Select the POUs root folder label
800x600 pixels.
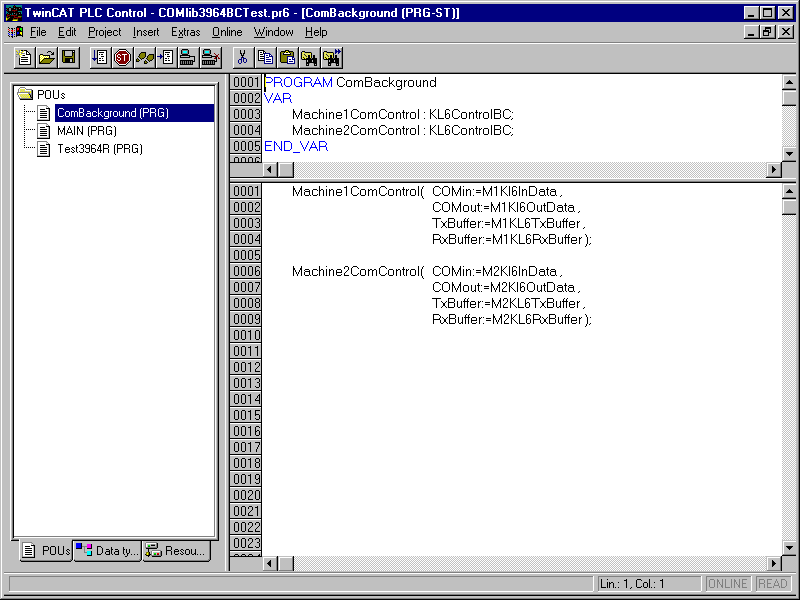pos(51,94)
